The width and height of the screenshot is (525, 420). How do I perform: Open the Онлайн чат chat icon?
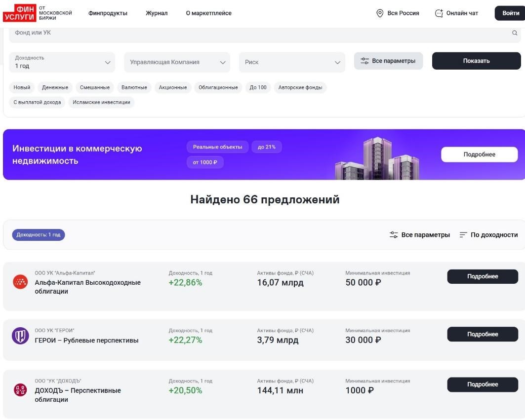pyautogui.click(x=439, y=13)
